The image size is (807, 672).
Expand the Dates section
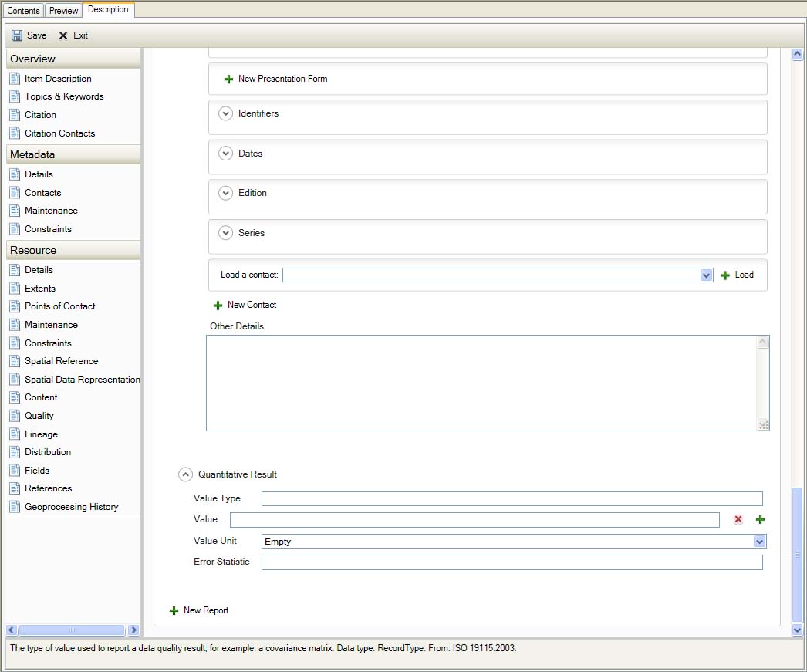pyautogui.click(x=225, y=154)
